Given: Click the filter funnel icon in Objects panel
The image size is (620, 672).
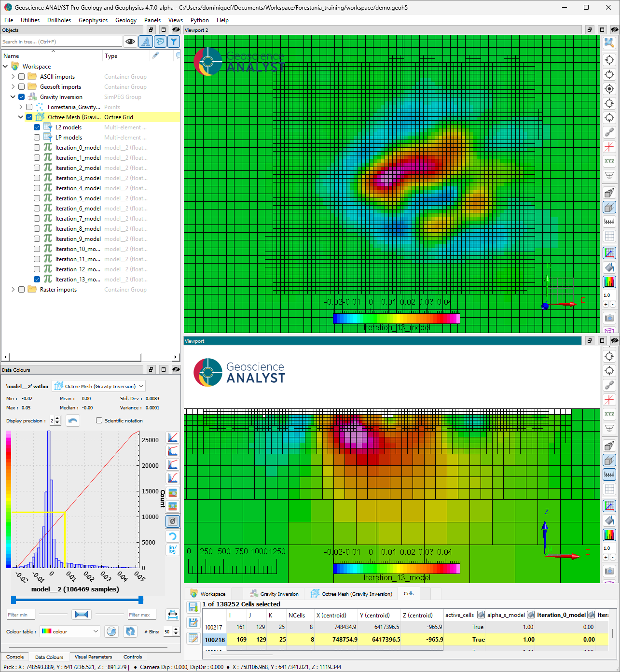Looking at the screenshot, I should [174, 42].
